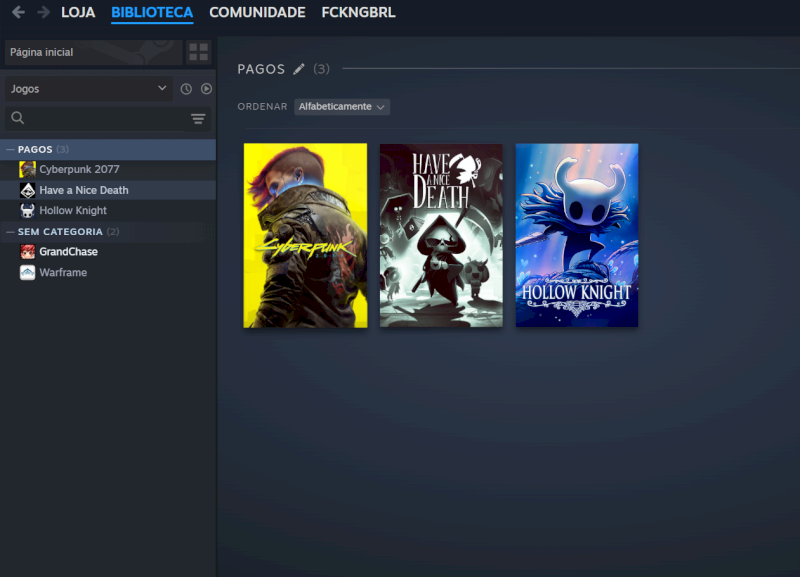
Task: Open the Have a Nice Death cover
Action: click(x=441, y=235)
